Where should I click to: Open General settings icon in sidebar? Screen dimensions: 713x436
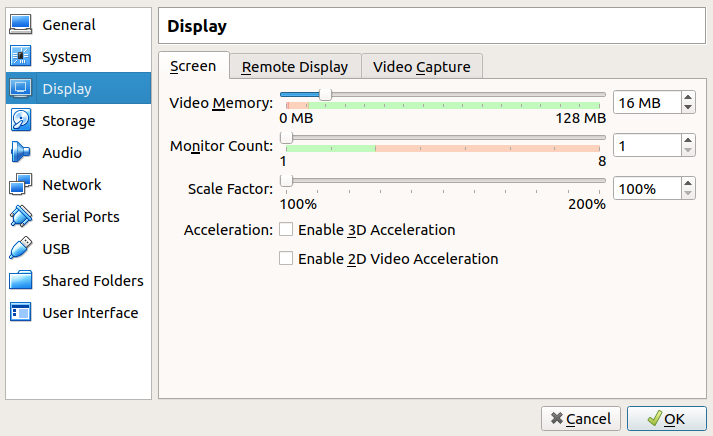pos(21,25)
